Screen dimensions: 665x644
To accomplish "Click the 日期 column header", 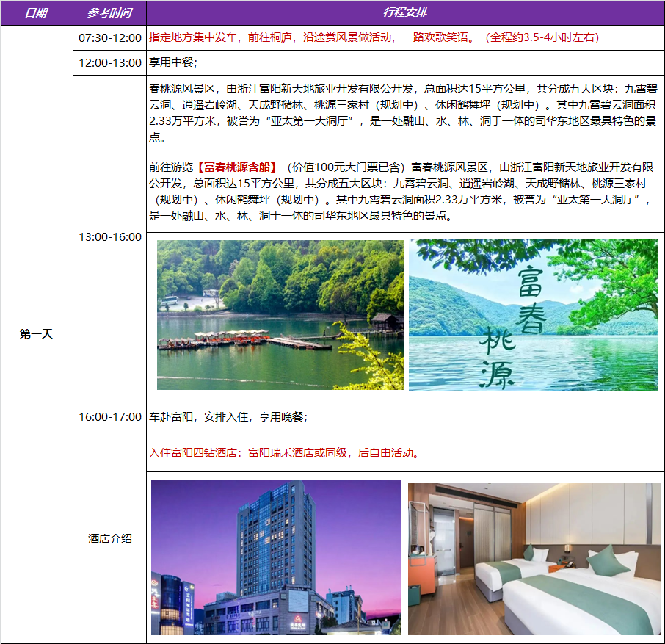I will click(36, 13).
